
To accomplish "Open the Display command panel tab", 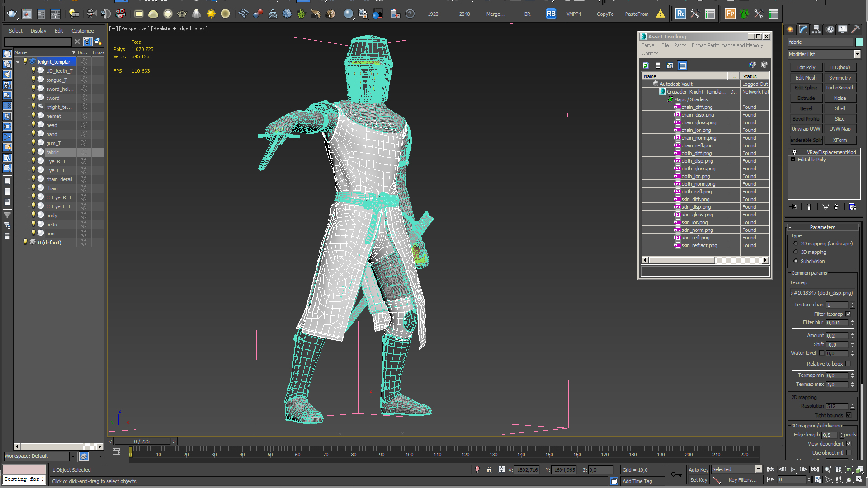I will [x=843, y=29].
